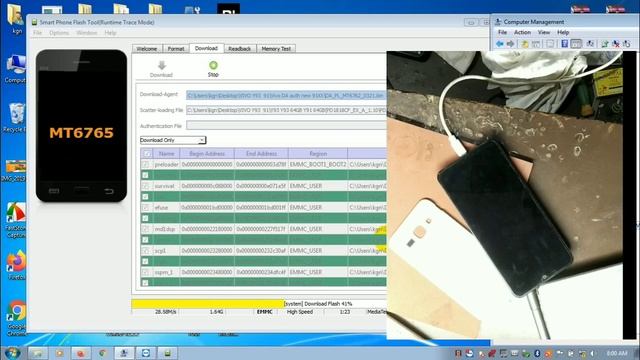
Task: Click the Name column header
Action: pos(167,154)
